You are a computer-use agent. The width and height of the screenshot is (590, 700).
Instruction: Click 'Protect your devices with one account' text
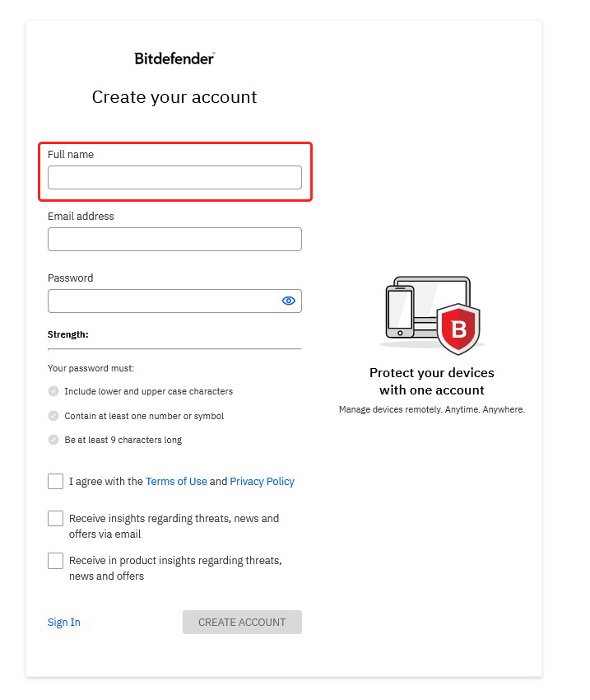[x=432, y=381]
